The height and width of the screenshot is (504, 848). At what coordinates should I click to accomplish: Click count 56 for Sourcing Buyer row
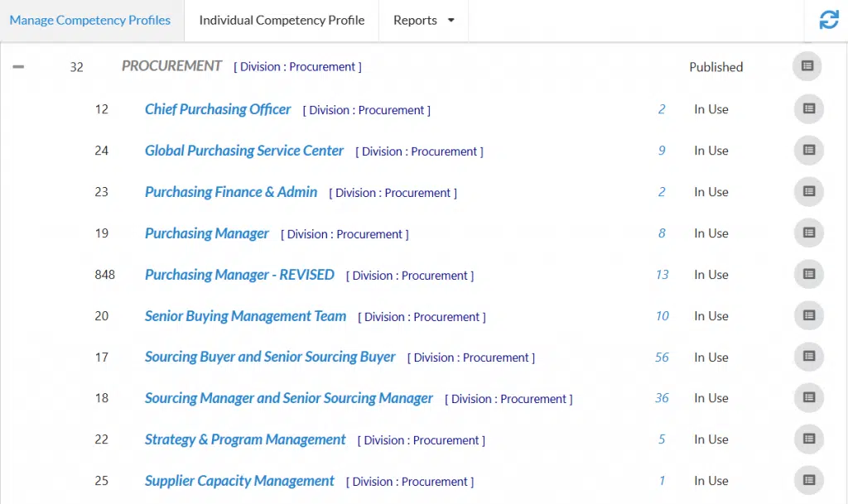pyautogui.click(x=662, y=358)
